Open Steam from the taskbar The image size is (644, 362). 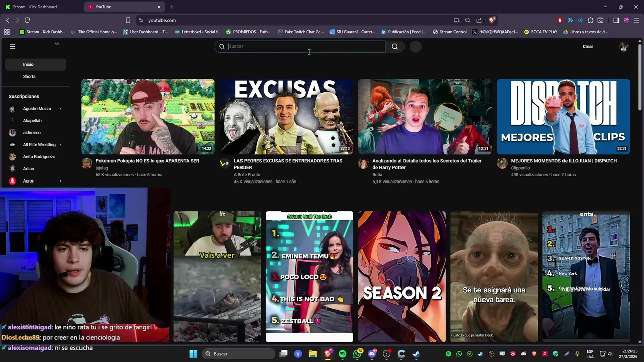416,354
